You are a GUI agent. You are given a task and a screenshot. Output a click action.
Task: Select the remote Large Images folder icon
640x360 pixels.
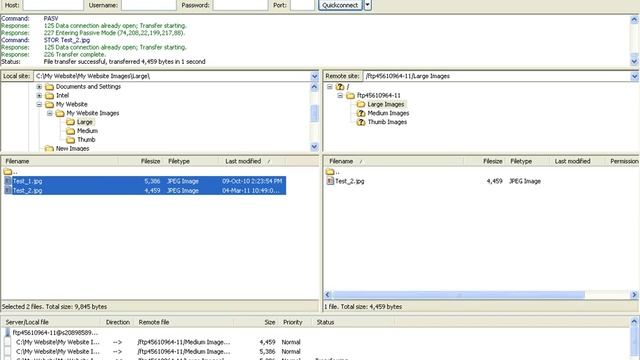pyautogui.click(x=361, y=104)
